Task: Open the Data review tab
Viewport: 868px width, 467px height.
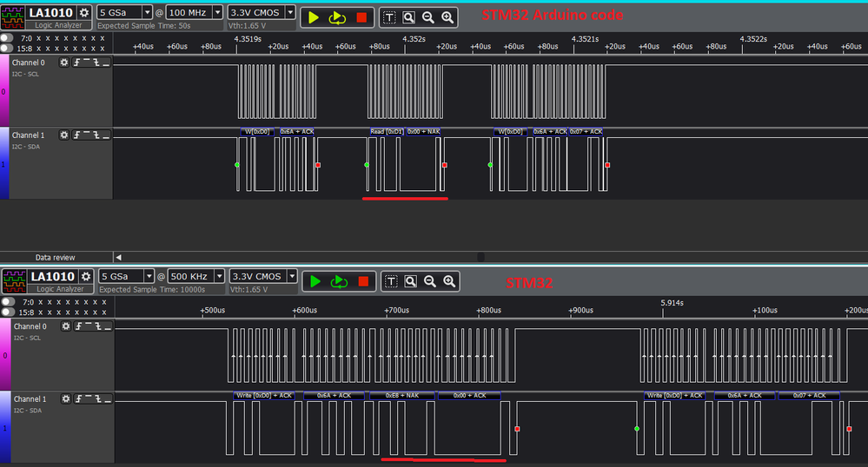Action: point(56,257)
